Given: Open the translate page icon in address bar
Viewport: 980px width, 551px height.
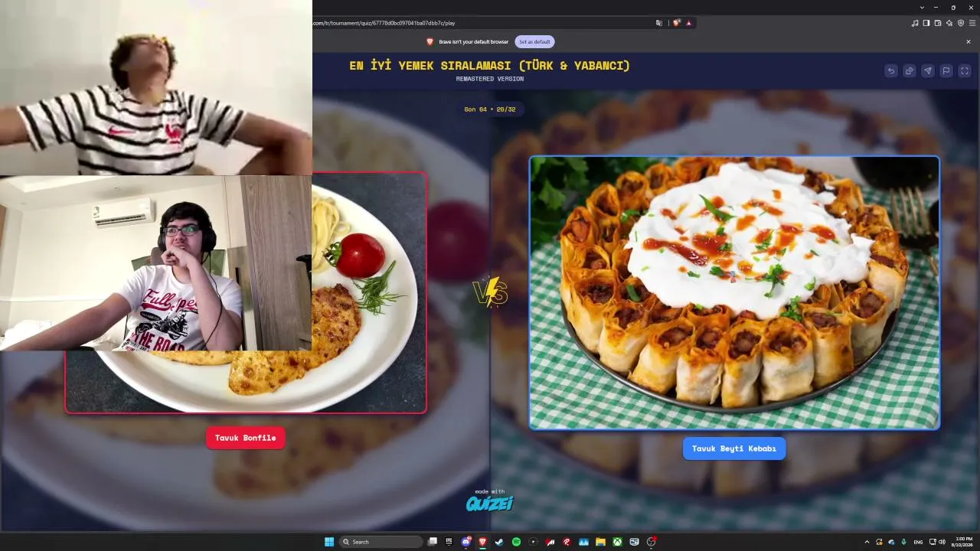Looking at the screenshot, I should click(x=659, y=23).
